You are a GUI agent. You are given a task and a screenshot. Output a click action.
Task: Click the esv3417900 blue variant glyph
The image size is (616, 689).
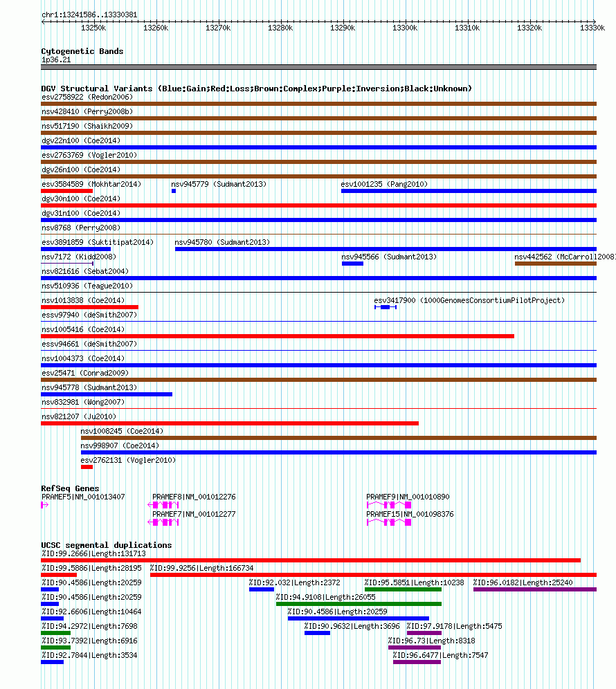click(386, 307)
